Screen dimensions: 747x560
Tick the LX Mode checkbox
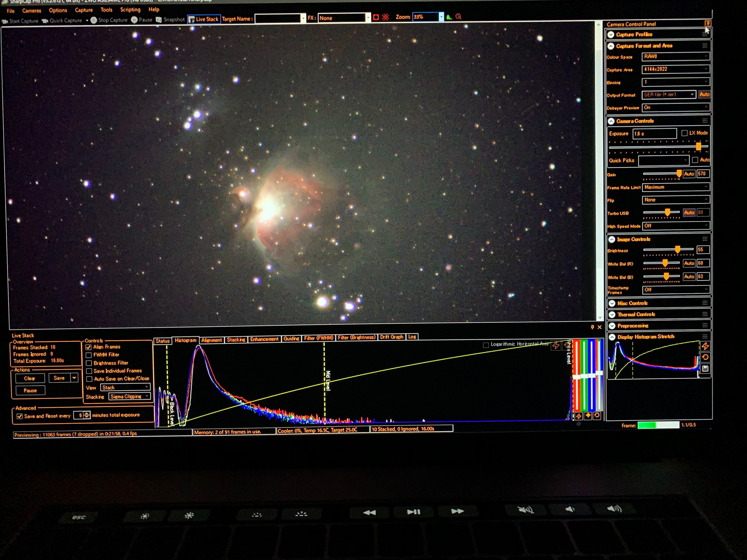(x=685, y=133)
